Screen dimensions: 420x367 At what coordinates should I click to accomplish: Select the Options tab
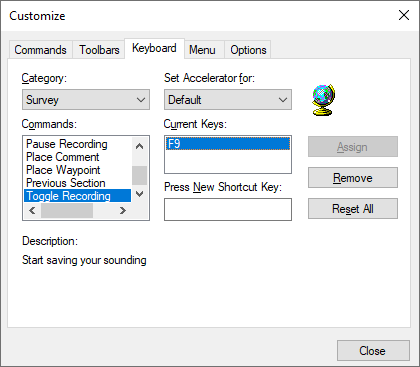tap(248, 50)
